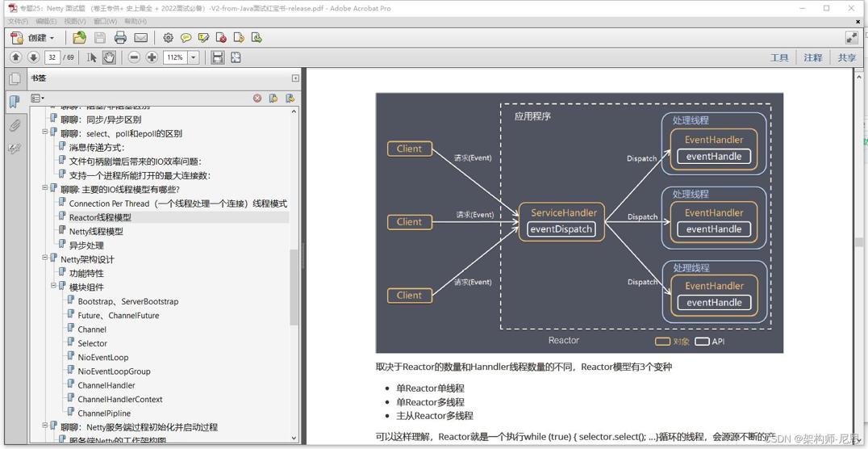This screenshot has width=868, height=449.
Task: Delete the selected bookmark with red X icon
Action: tap(257, 98)
